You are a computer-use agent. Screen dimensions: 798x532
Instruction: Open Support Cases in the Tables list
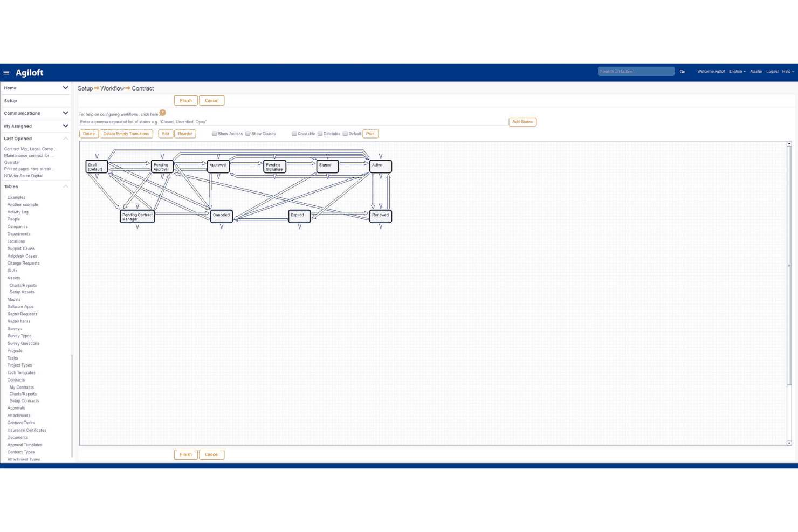tap(21, 248)
